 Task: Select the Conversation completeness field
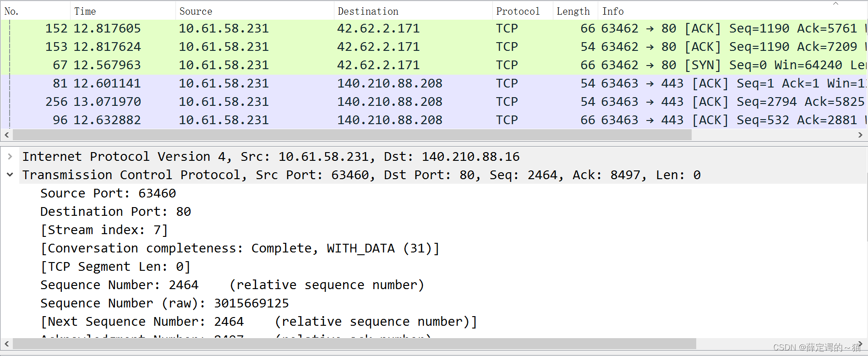(x=240, y=248)
